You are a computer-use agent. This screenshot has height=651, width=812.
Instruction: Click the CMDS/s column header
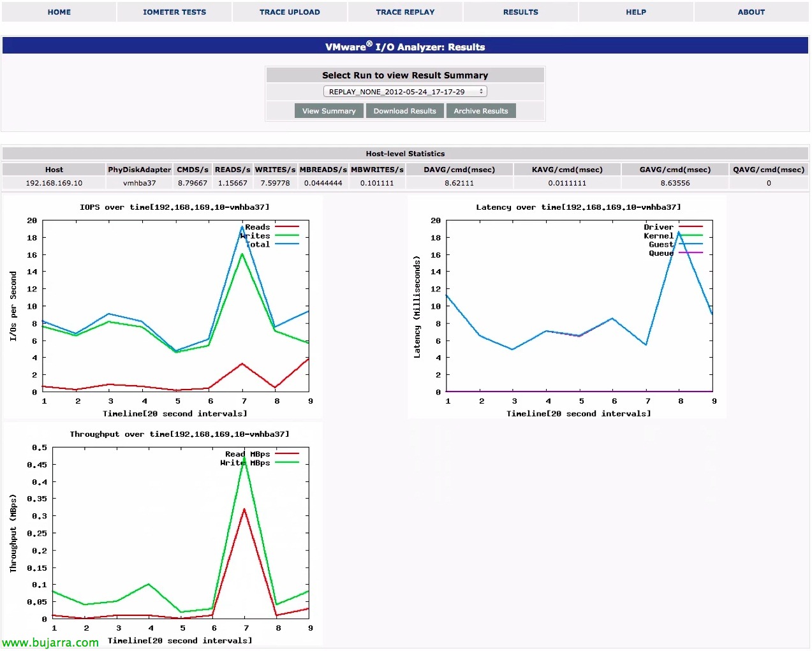(x=193, y=170)
